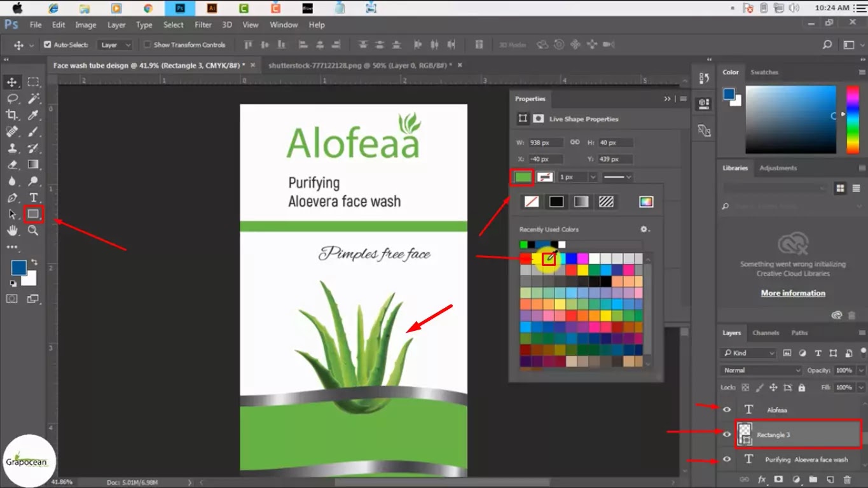The height and width of the screenshot is (488, 868).
Task: Click the Delete layer trash icon
Action: point(846,479)
